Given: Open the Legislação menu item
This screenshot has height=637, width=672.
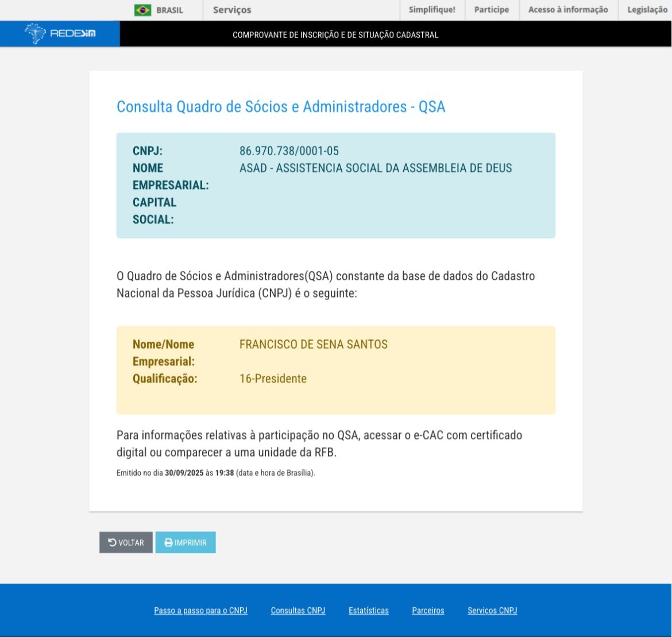Looking at the screenshot, I should [x=647, y=9].
